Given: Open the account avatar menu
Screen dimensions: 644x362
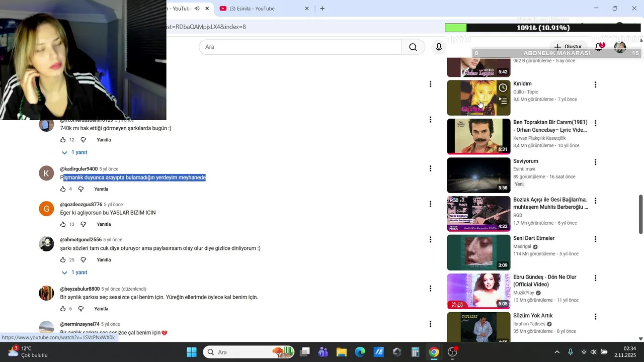Looking at the screenshot, I should [620, 47].
